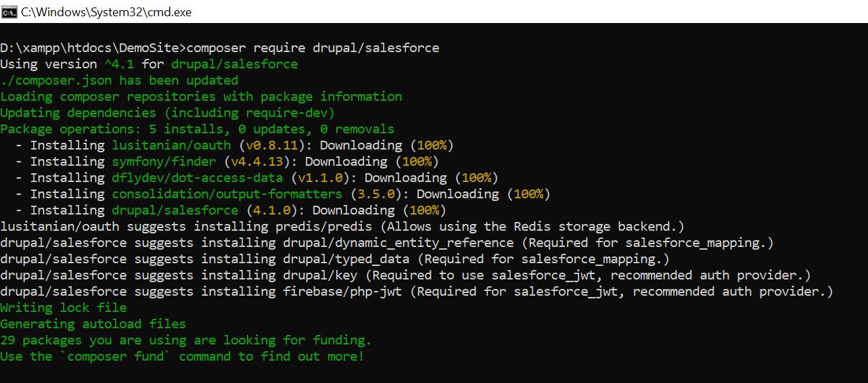This screenshot has height=383, width=868.
Task: Click the './composer.json has been updated' line
Action: click(119, 81)
